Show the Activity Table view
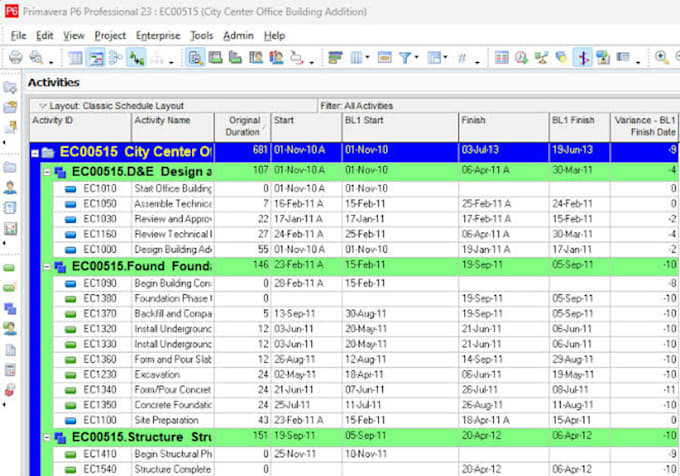Screen dimensions: 680x476 [x=75, y=58]
